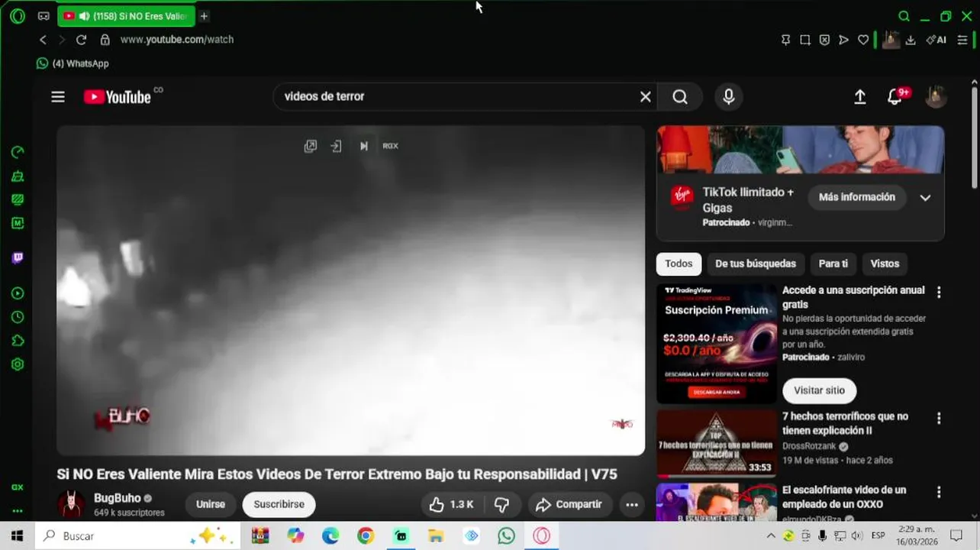
Task: Open the WhatsApp bookmark
Action: pos(73,63)
